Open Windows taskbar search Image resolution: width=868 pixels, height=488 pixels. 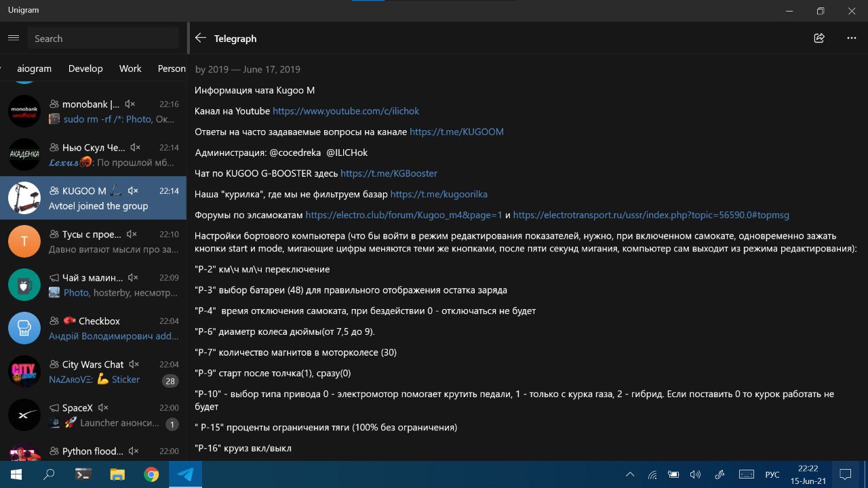point(49,474)
